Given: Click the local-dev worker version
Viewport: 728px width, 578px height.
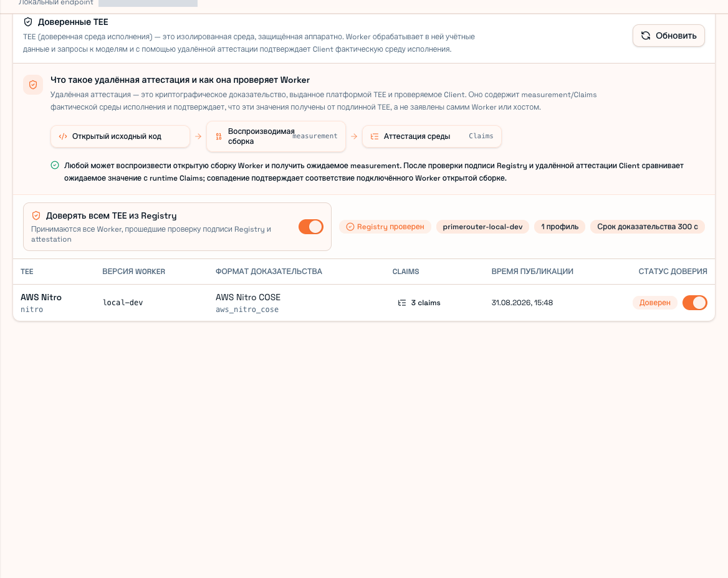Looking at the screenshot, I should coord(123,303).
